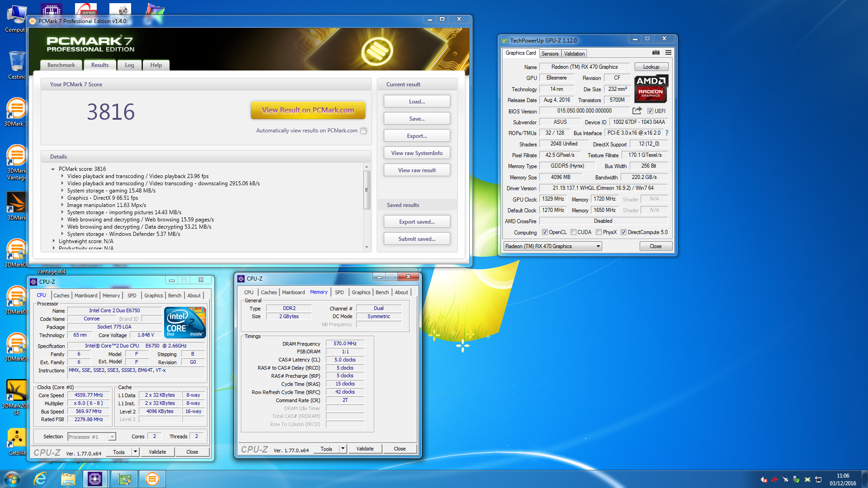Toggle the OpenCL checkbox
Screen dimensions: 868x488
click(545, 232)
